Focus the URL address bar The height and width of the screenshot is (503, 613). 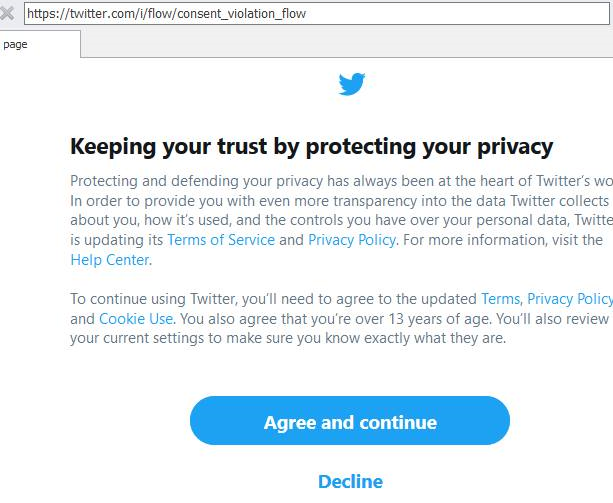(x=300, y=14)
